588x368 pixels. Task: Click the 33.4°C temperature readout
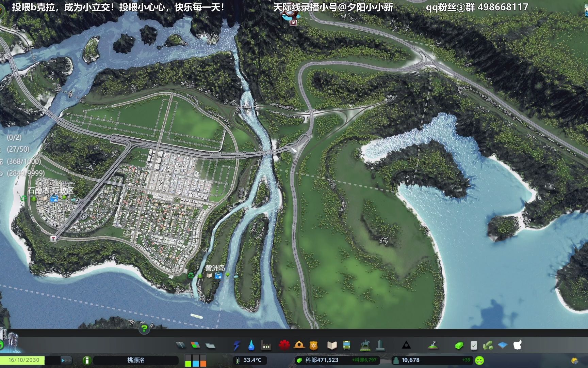252,360
